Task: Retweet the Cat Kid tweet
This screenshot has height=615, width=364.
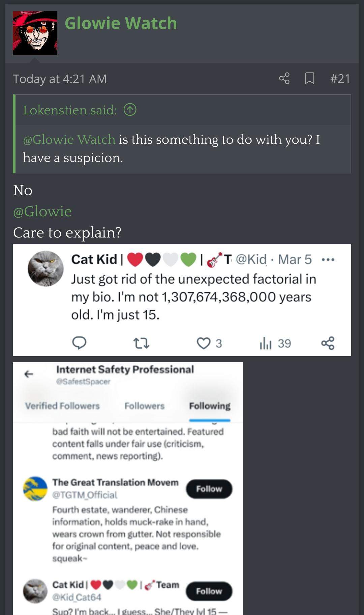Action: pyautogui.click(x=141, y=343)
